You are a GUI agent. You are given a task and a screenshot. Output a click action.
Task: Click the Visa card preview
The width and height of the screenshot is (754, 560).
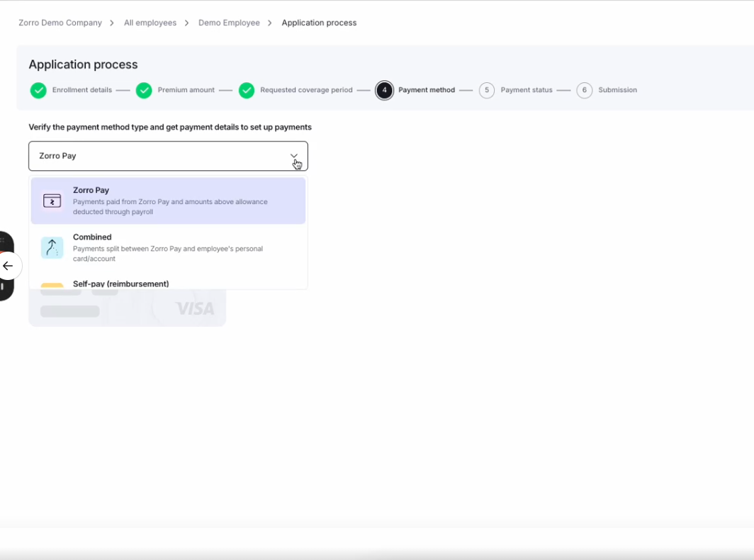127,307
